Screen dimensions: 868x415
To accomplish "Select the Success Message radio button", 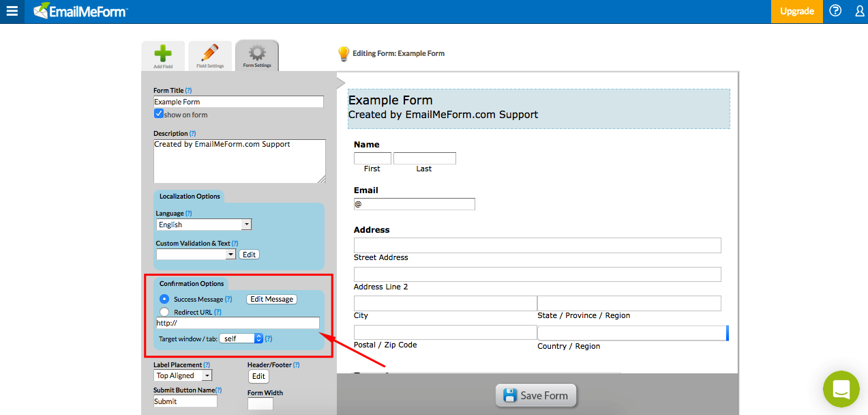I will (164, 299).
